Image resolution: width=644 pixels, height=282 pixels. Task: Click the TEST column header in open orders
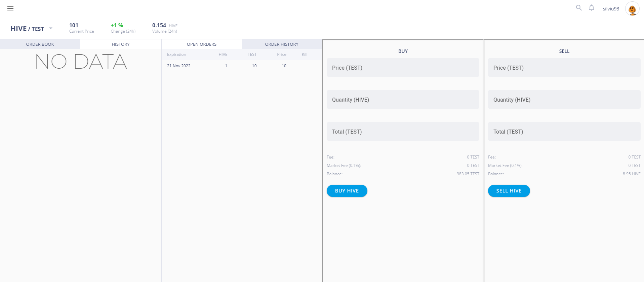point(252,55)
